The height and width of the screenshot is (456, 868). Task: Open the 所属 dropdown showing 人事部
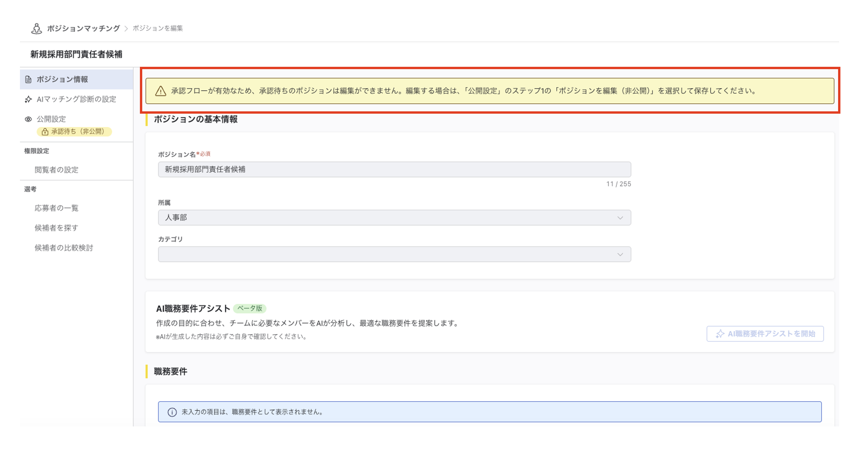point(394,218)
